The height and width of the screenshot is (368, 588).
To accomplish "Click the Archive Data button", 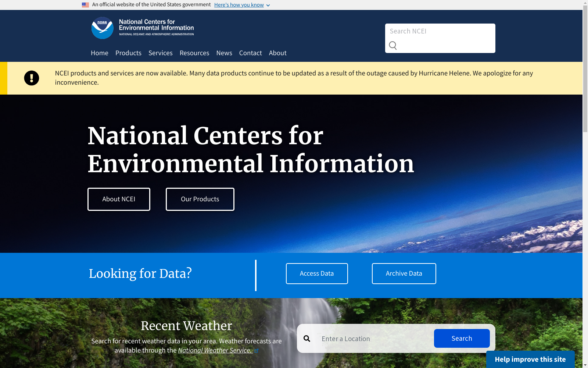I will 404,273.
